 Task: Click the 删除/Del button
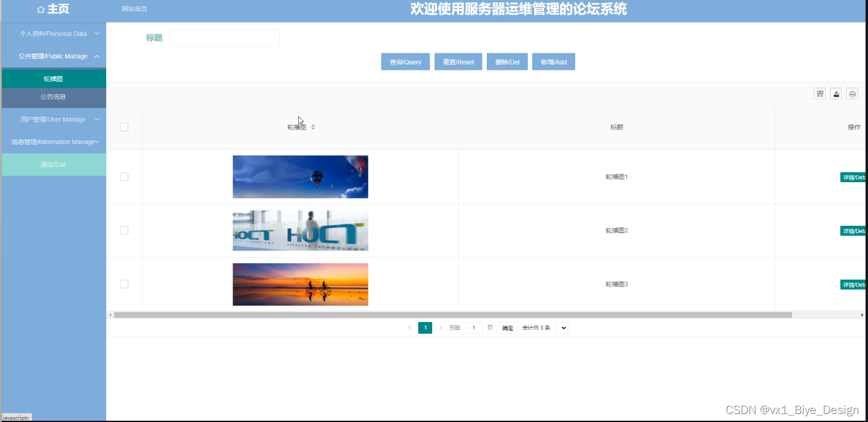tap(507, 62)
